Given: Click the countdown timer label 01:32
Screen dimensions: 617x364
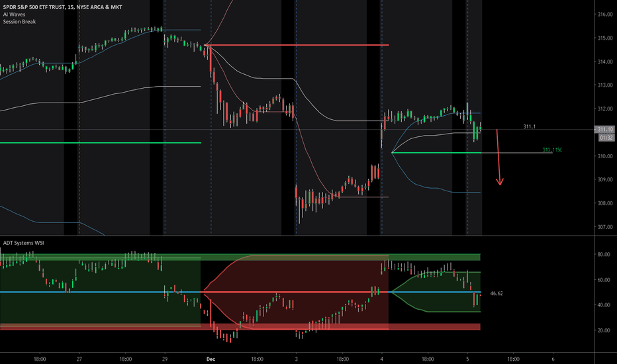Looking at the screenshot, I should tap(606, 138).
